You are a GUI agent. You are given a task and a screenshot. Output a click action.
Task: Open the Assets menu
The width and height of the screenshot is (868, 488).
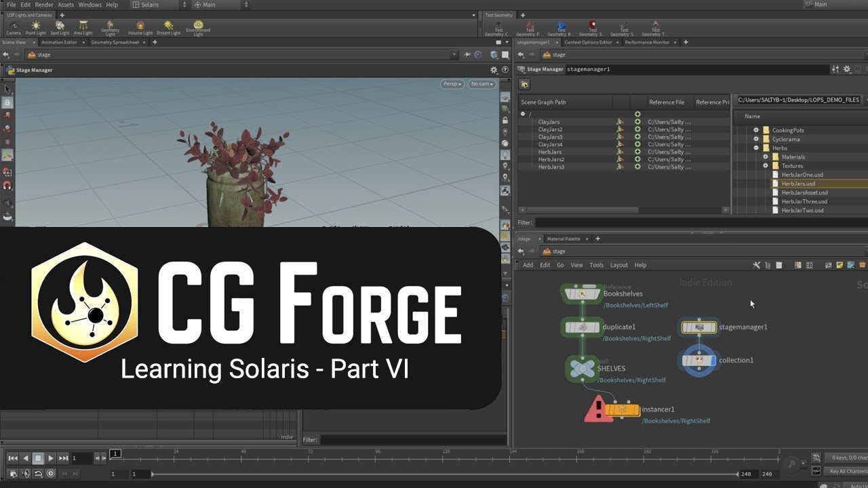[x=66, y=5]
